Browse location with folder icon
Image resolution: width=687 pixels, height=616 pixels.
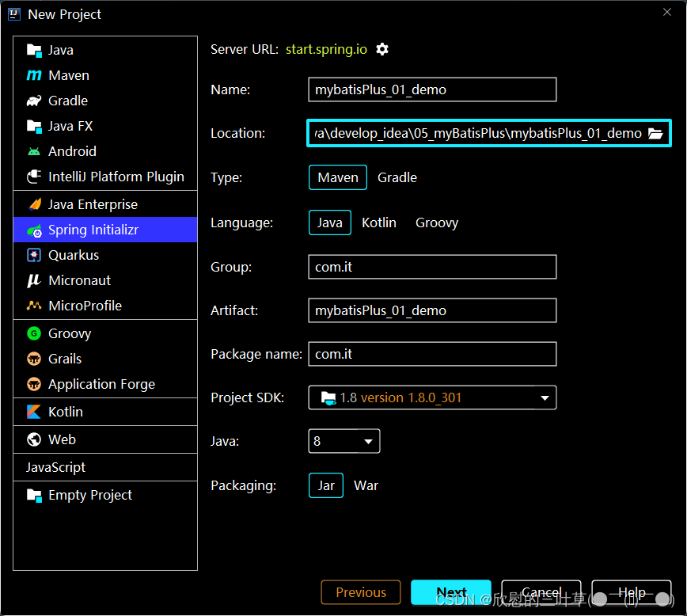pos(655,133)
